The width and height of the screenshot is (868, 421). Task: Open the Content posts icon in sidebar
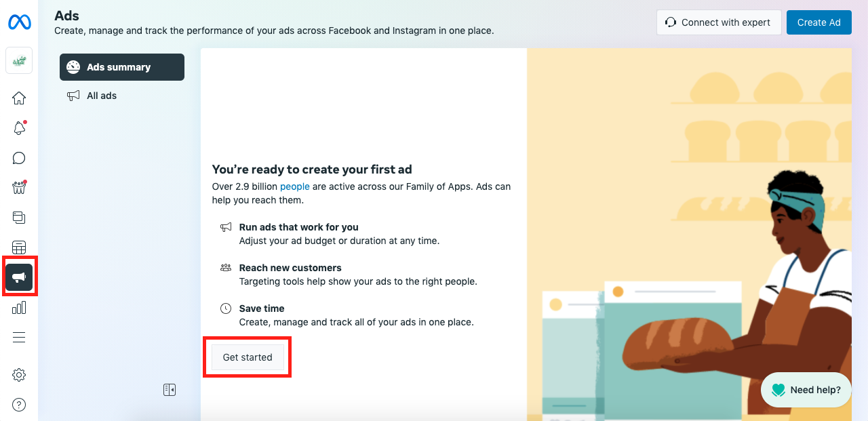pos(19,218)
